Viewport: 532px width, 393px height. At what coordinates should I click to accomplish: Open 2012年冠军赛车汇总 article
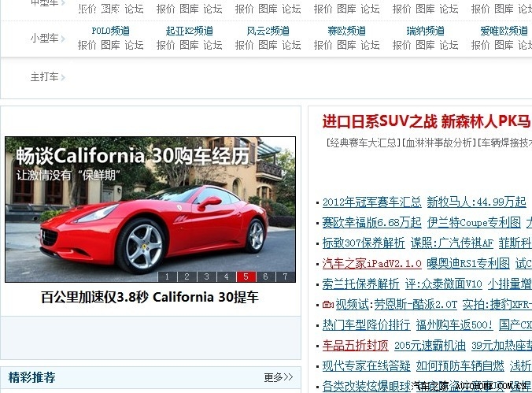(371, 202)
